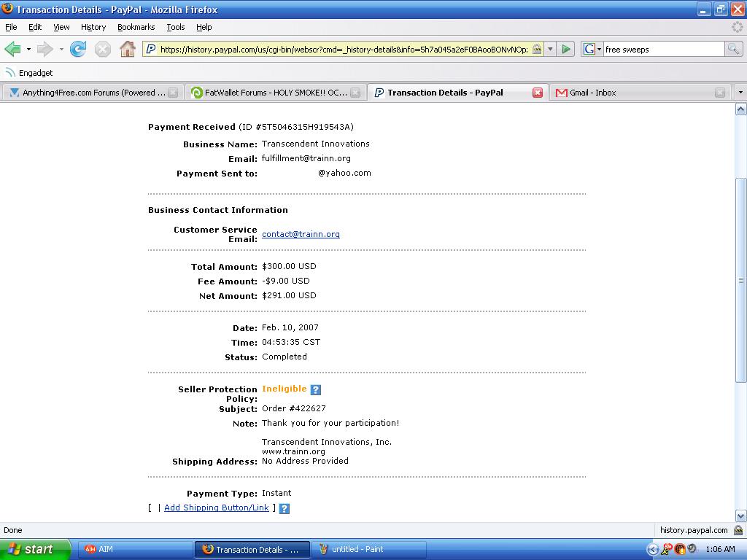Open help icon next to Add Shipping Button
This screenshot has height=560, width=747.
(285, 508)
